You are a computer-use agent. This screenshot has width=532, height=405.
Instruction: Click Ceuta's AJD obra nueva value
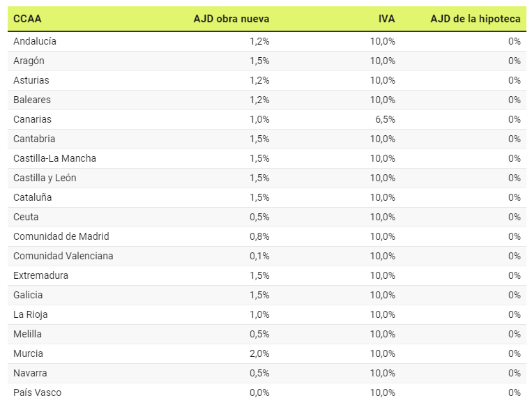pyautogui.click(x=259, y=217)
